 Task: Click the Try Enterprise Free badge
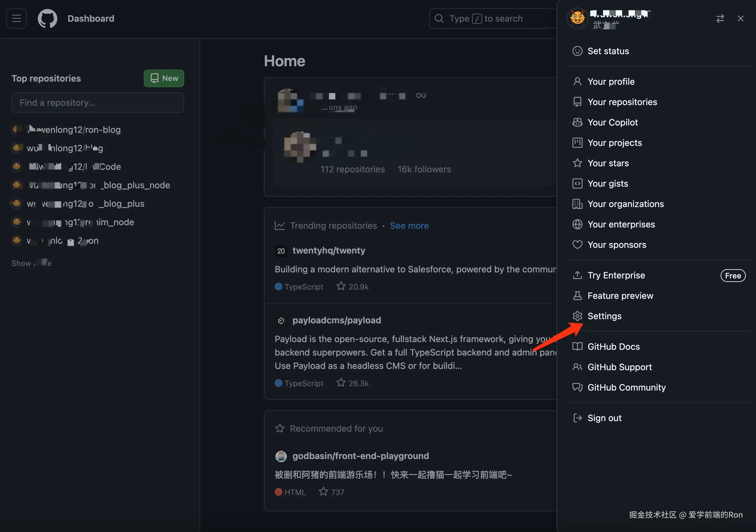(733, 276)
